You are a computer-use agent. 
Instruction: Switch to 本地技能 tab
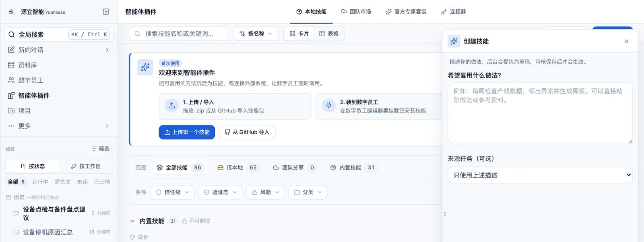click(311, 12)
